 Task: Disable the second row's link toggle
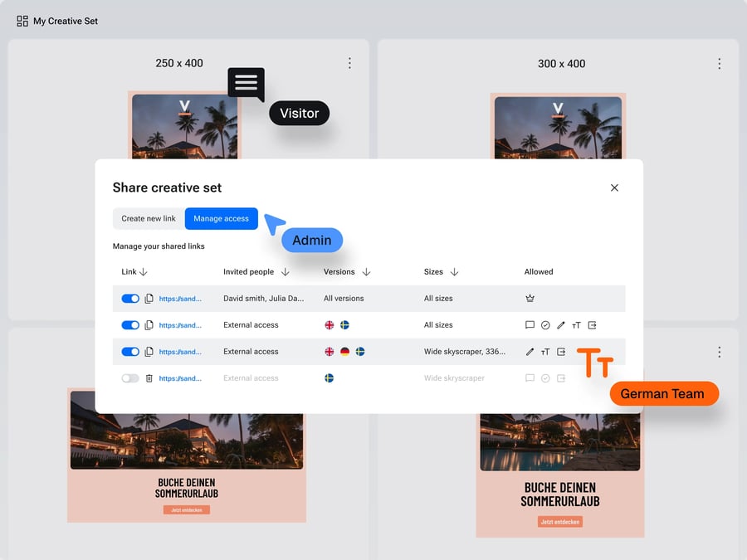tap(130, 325)
